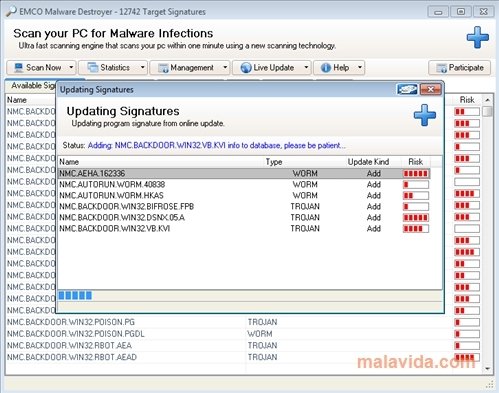Open the Help dropdown arrow

pos(360,68)
